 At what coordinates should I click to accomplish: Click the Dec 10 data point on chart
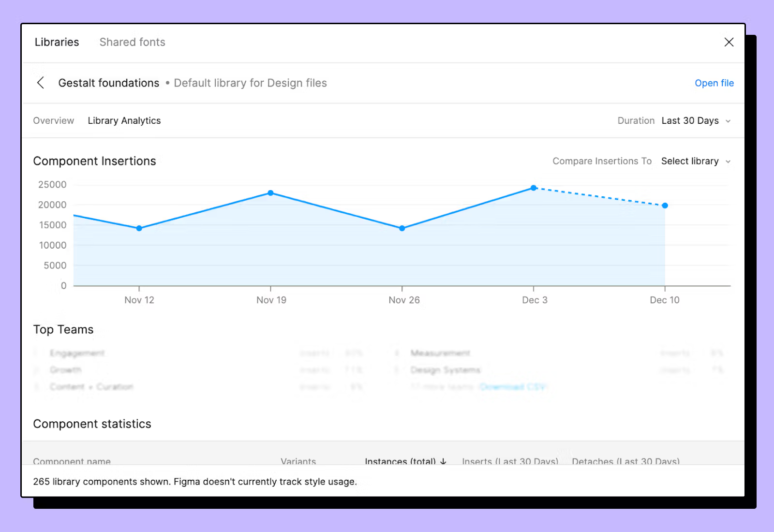[665, 206]
